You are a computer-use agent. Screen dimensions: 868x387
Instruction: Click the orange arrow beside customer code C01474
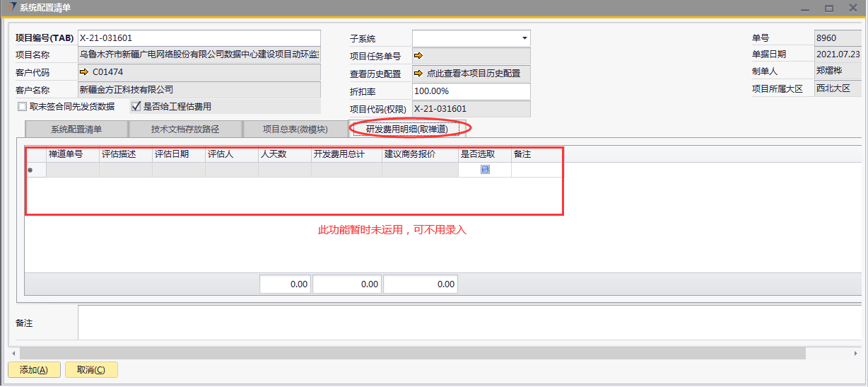84,72
